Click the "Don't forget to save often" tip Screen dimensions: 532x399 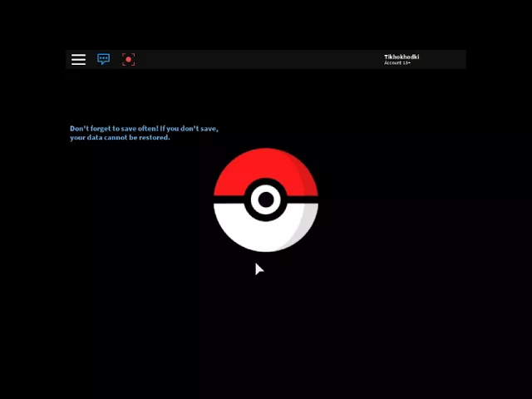144,133
